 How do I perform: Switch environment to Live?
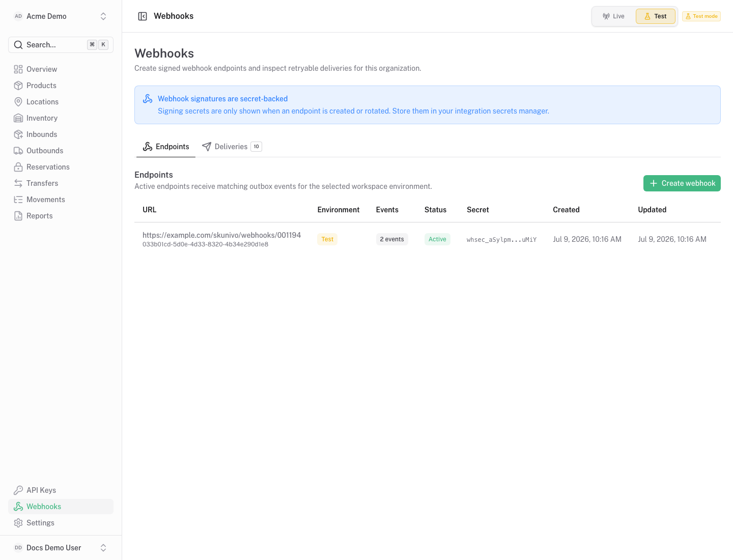(614, 16)
